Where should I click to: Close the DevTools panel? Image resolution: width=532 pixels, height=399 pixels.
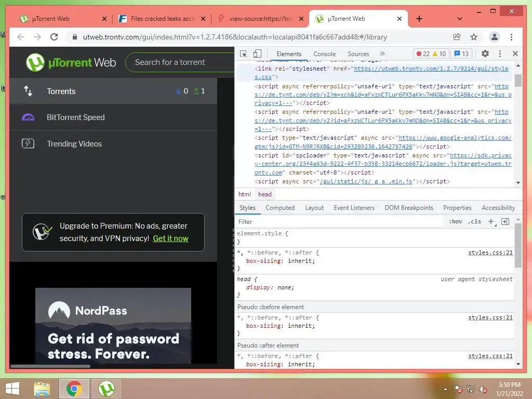515,54
